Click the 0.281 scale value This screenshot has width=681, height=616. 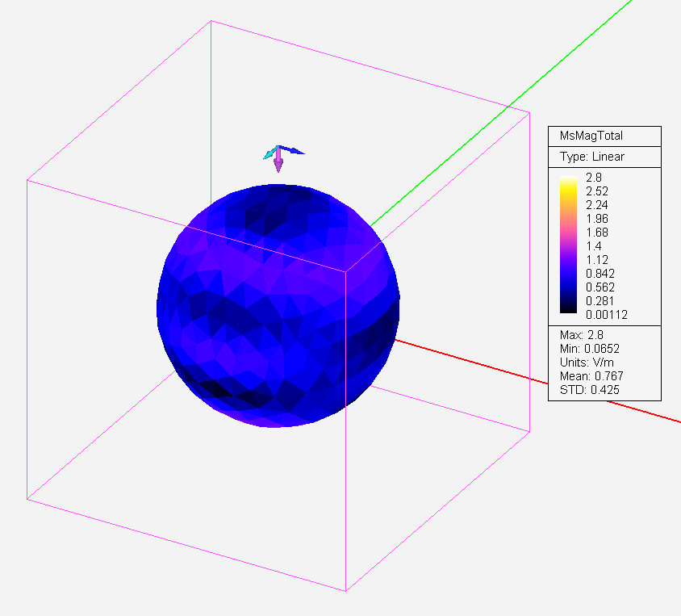pyautogui.click(x=600, y=301)
